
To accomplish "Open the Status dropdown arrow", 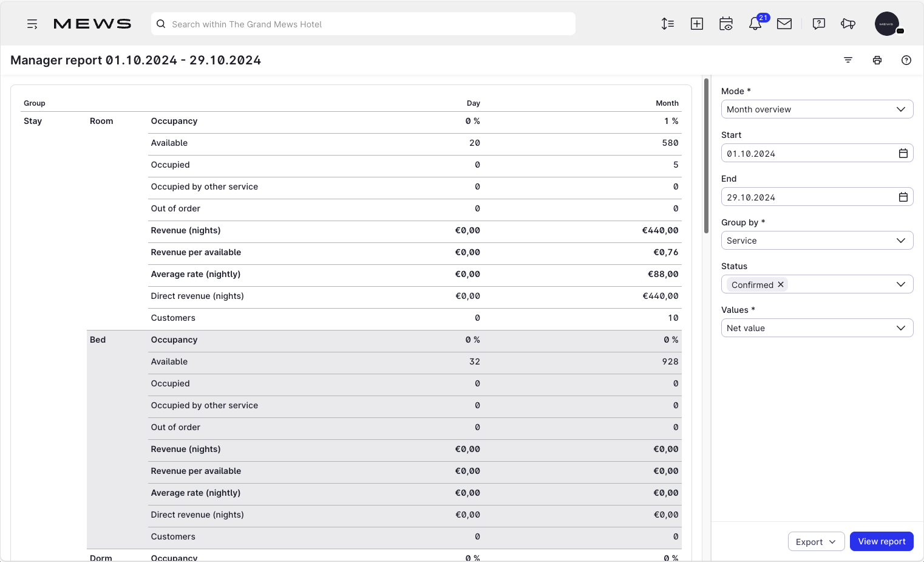I will coord(901,284).
